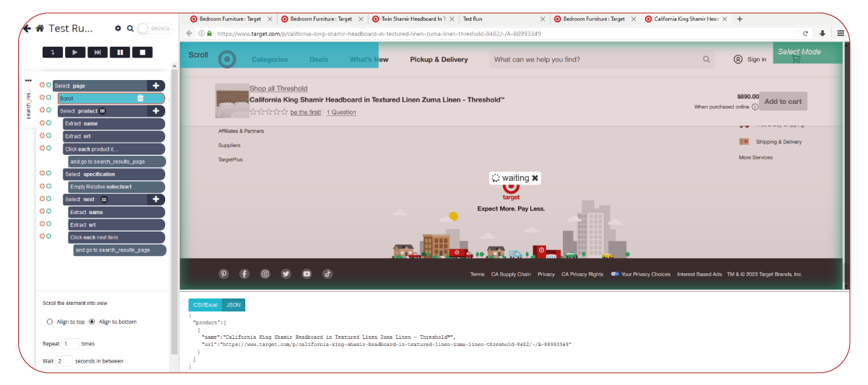The image size is (868, 385).
Task: Reload the page in the embedded browser
Action: 805,33
